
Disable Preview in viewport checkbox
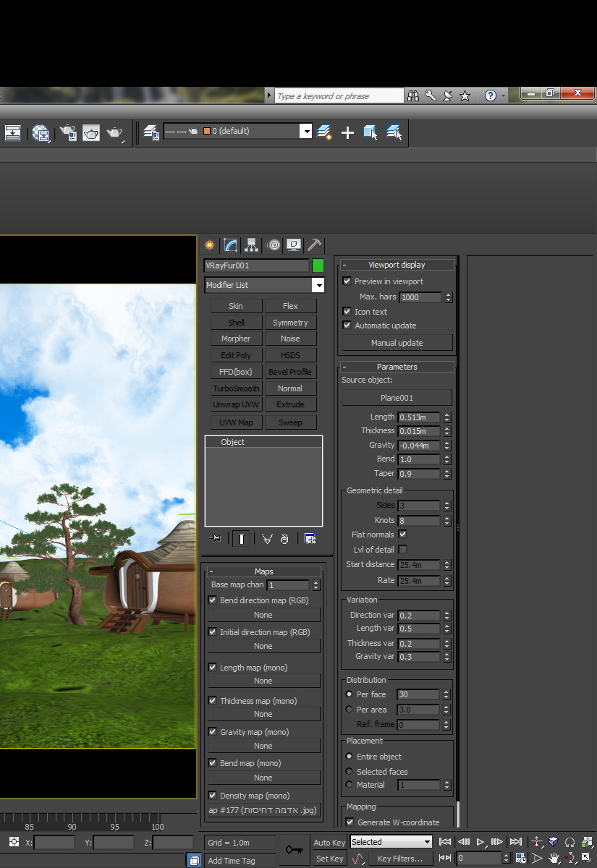347,281
